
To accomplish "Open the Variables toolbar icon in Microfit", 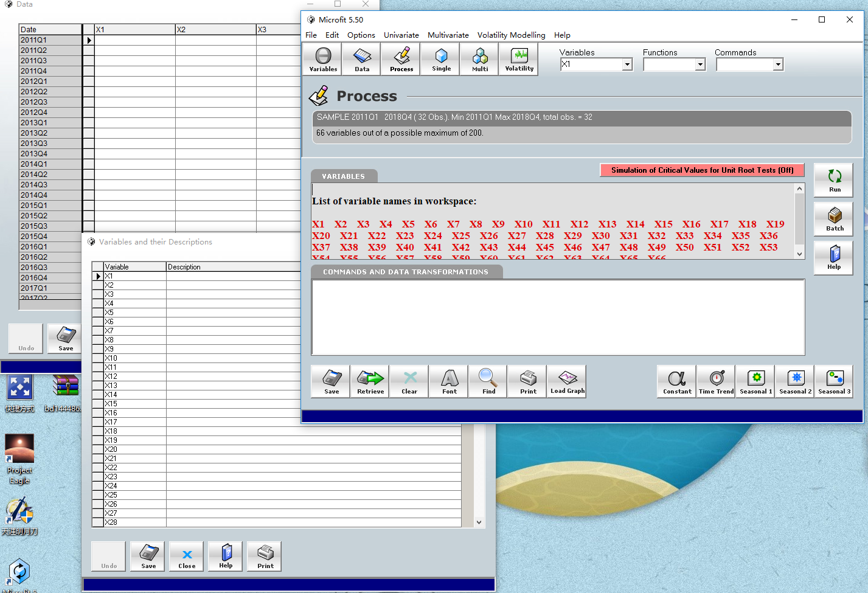I will click(323, 59).
